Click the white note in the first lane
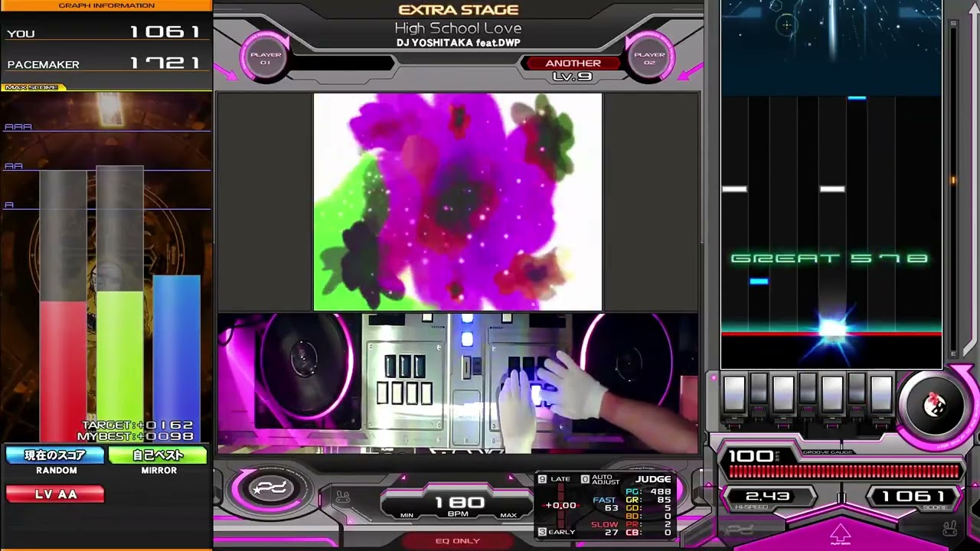Screen dimensions: 980x551 tap(734, 189)
